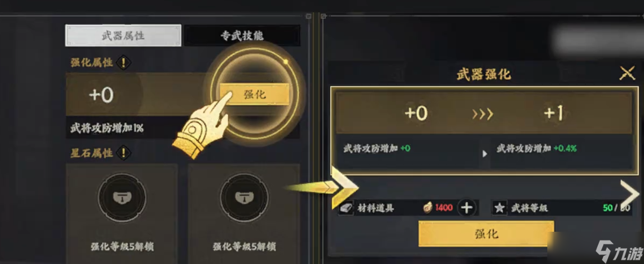Screen dimensions: 644x264
Task: Confirm with the large 强化 button
Action: click(486, 234)
